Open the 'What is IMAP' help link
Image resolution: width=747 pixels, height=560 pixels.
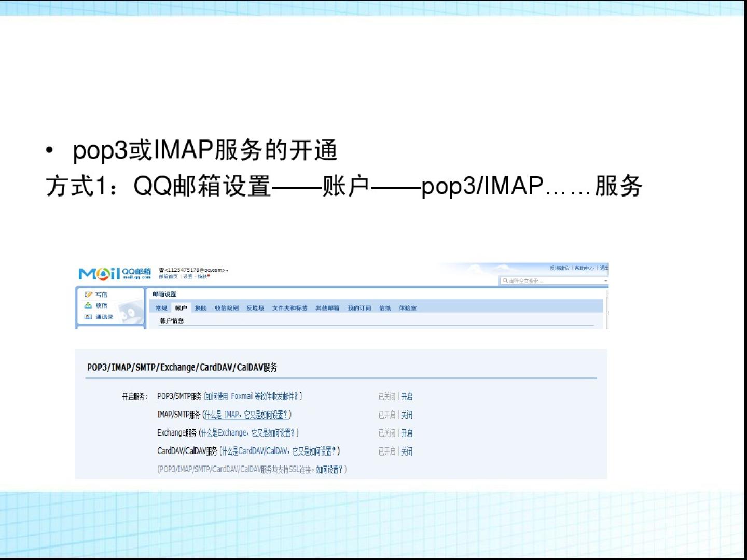pyautogui.click(x=247, y=415)
